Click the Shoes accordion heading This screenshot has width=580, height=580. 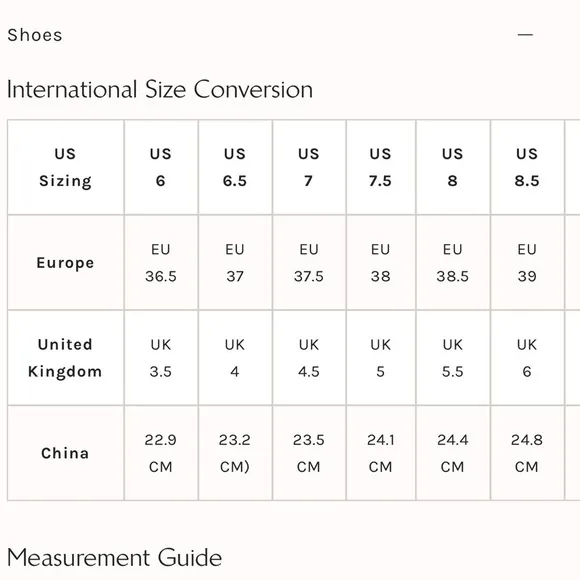[x=35, y=35]
